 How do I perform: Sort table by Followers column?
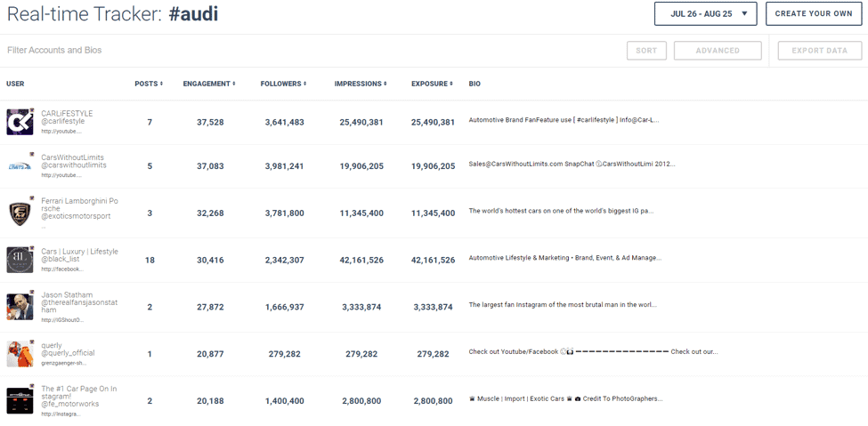pyautogui.click(x=283, y=84)
